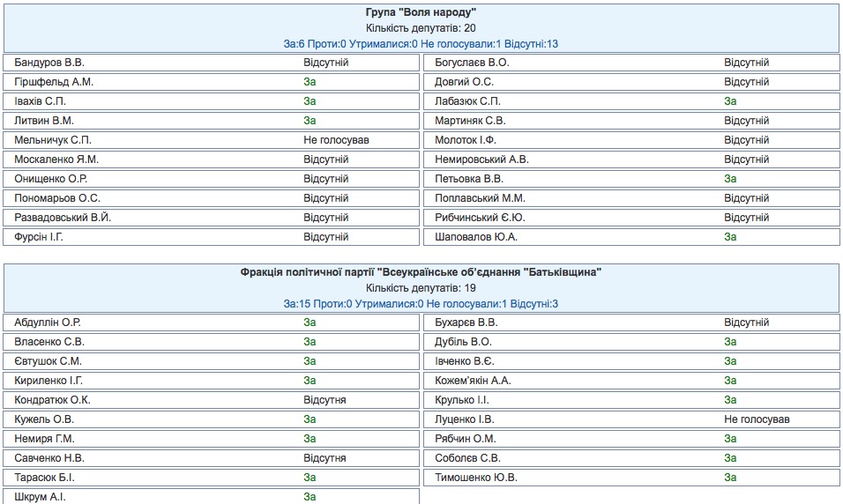Select deputy name Соболєв С.В.

pos(467,458)
